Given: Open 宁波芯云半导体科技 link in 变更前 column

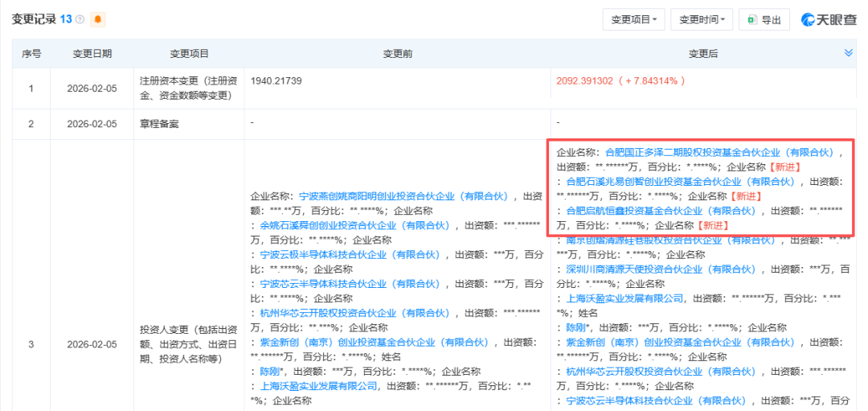Looking at the screenshot, I should point(350,284).
